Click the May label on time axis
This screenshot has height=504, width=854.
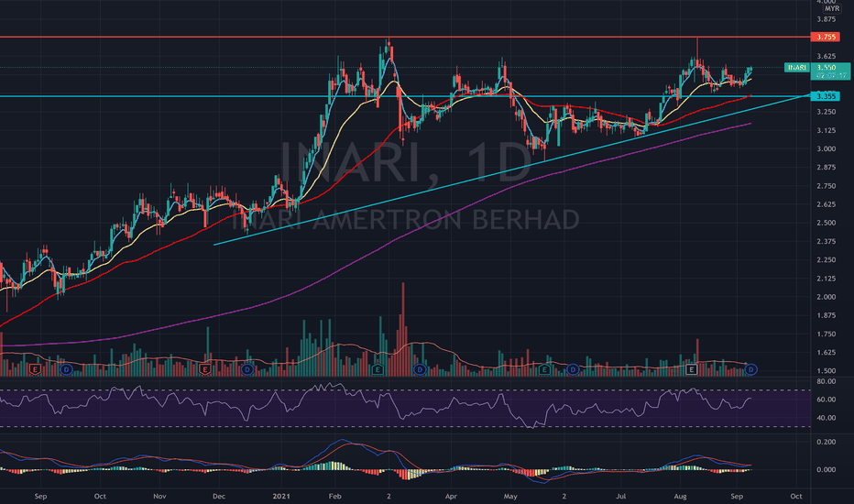point(510,497)
